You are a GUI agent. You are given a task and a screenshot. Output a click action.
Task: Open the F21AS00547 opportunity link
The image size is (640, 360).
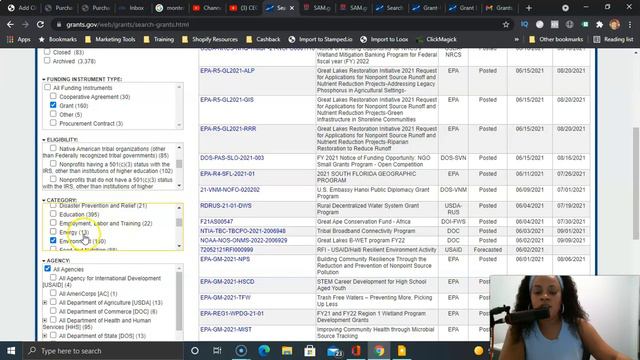(x=216, y=222)
